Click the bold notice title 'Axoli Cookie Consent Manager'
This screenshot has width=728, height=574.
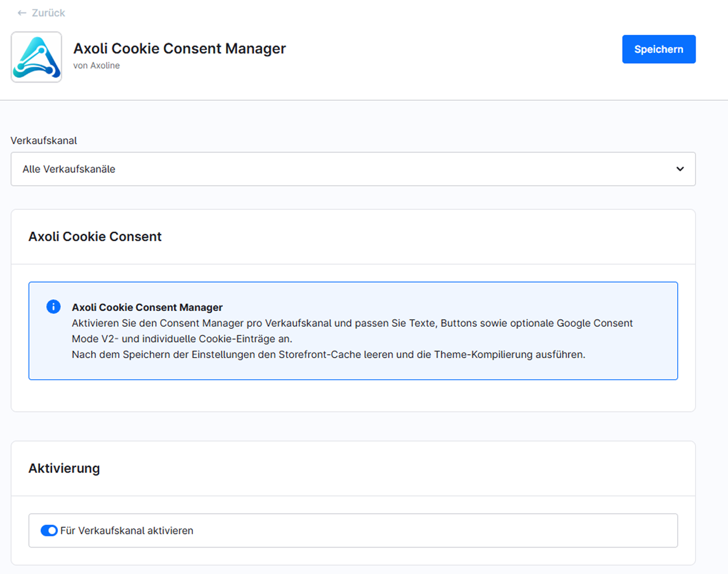pos(147,307)
